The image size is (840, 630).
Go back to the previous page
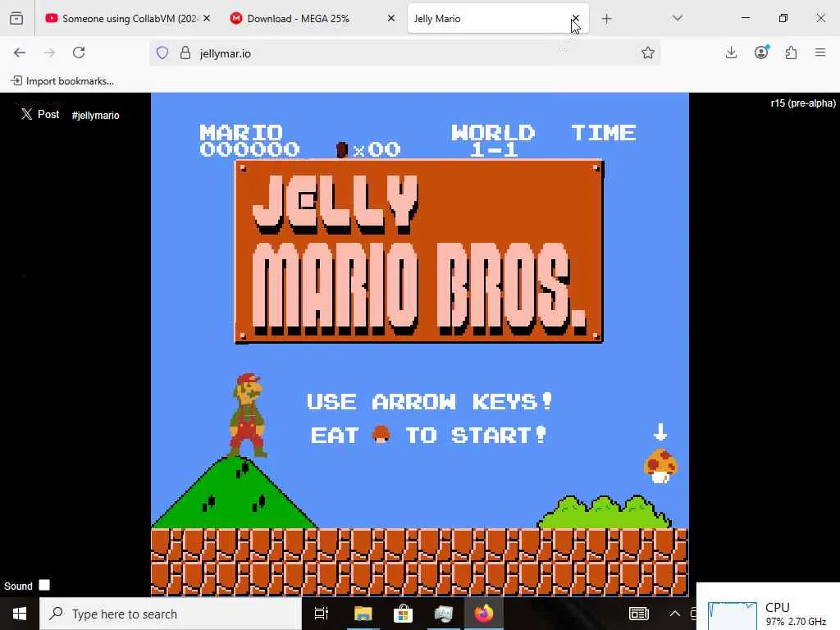point(20,52)
